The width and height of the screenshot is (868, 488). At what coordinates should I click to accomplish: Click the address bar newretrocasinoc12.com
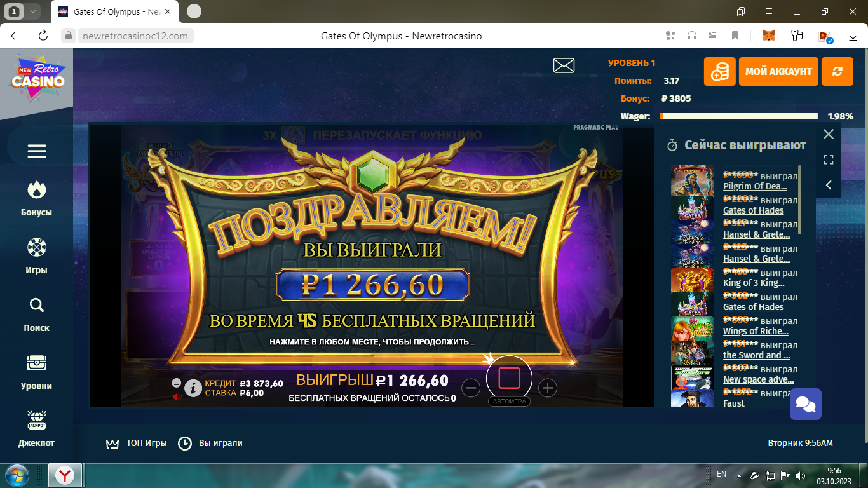(x=135, y=36)
